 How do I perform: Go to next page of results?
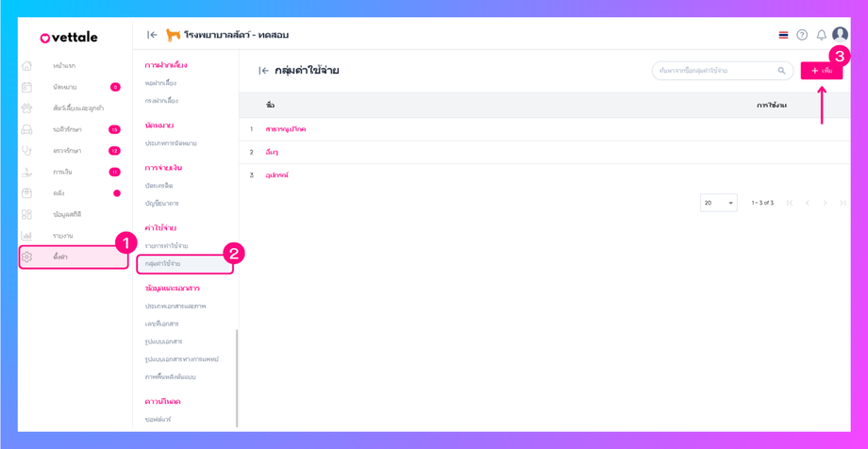pos(825,203)
